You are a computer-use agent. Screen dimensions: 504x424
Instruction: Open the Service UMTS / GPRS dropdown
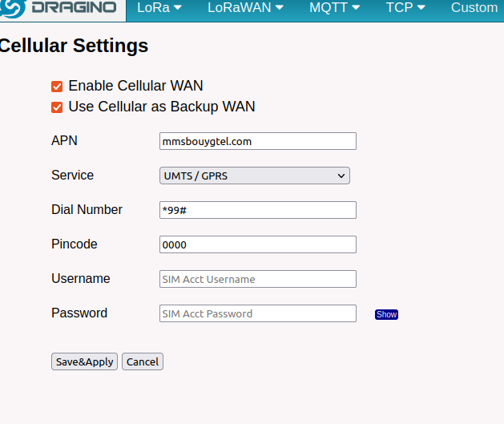(254, 176)
